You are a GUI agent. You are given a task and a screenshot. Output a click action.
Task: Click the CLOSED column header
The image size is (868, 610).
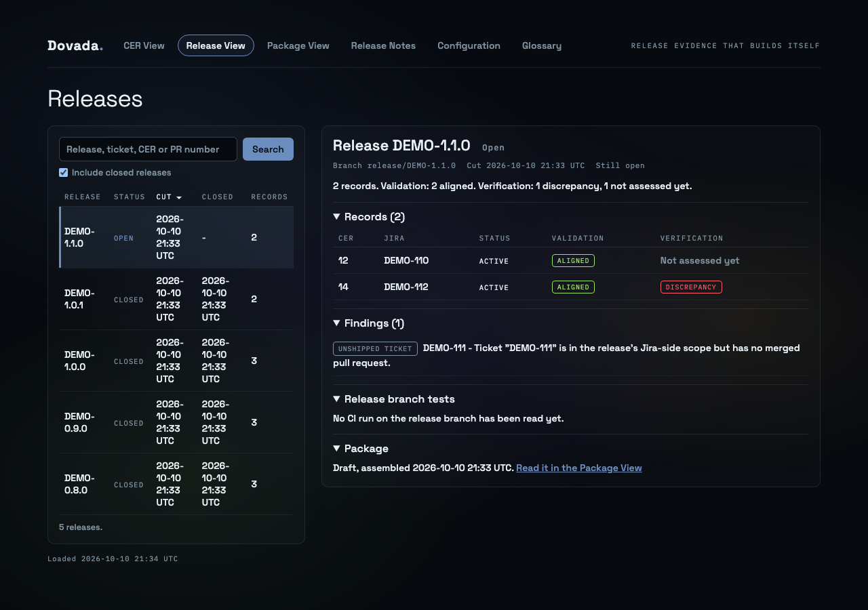pos(218,197)
